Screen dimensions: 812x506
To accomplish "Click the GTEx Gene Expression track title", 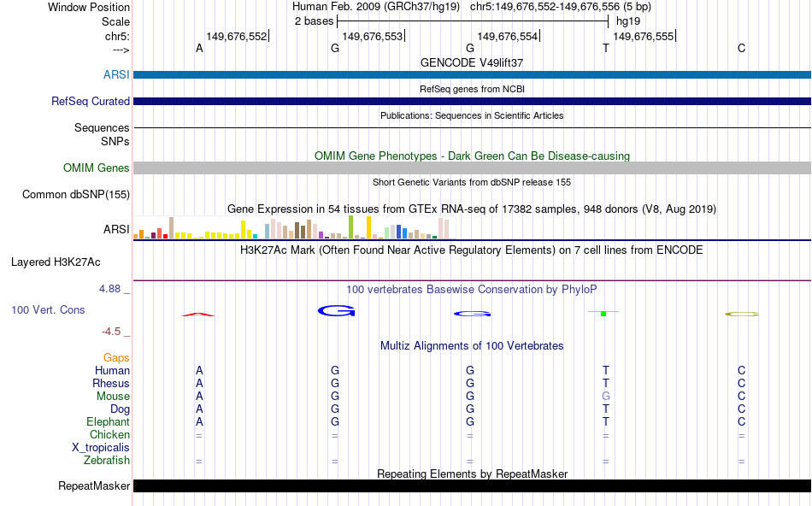I will pyautogui.click(x=471, y=209).
